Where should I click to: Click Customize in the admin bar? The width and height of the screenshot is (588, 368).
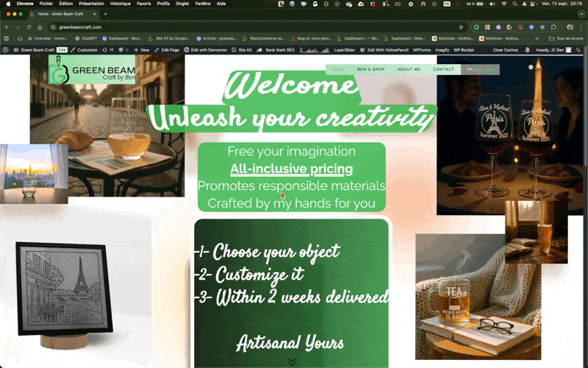[x=84, y=50]
